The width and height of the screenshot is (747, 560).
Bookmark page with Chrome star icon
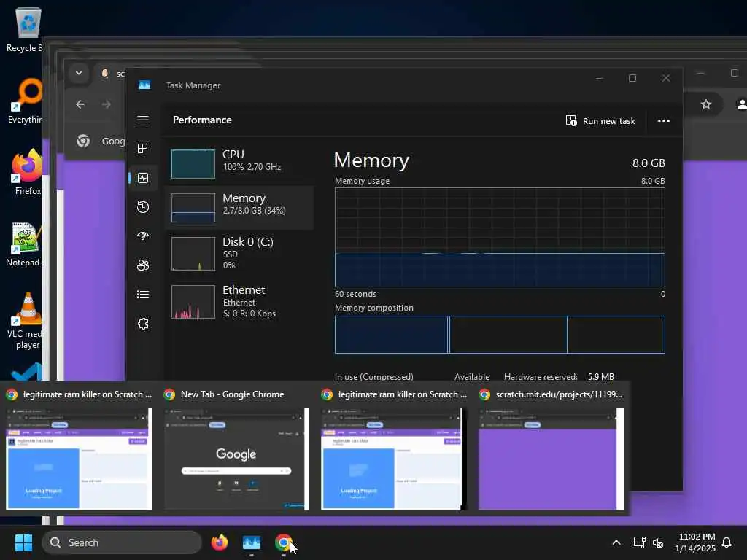(x=706, y=104)
